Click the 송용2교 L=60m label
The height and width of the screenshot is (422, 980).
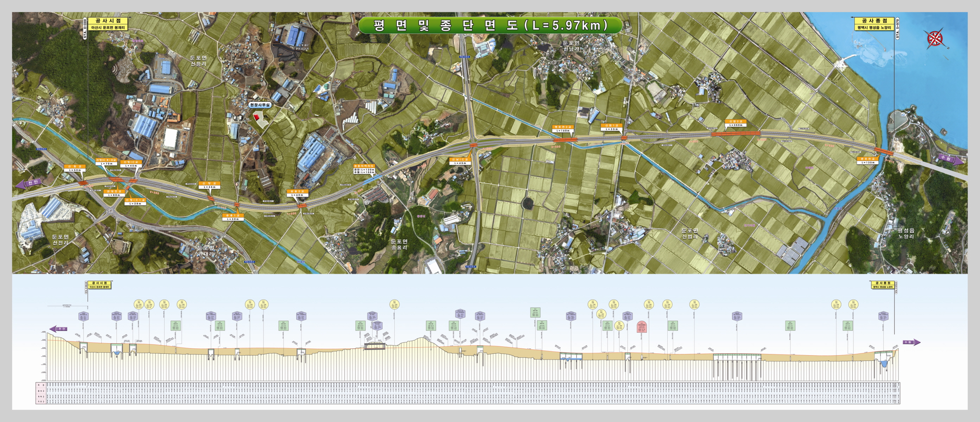(x=297, y=193)
